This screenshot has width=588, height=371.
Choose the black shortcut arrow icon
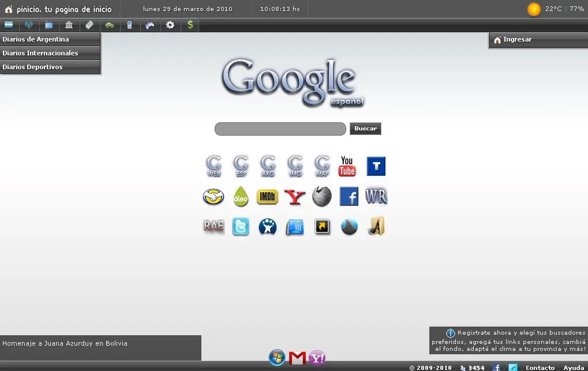point(322,227)
